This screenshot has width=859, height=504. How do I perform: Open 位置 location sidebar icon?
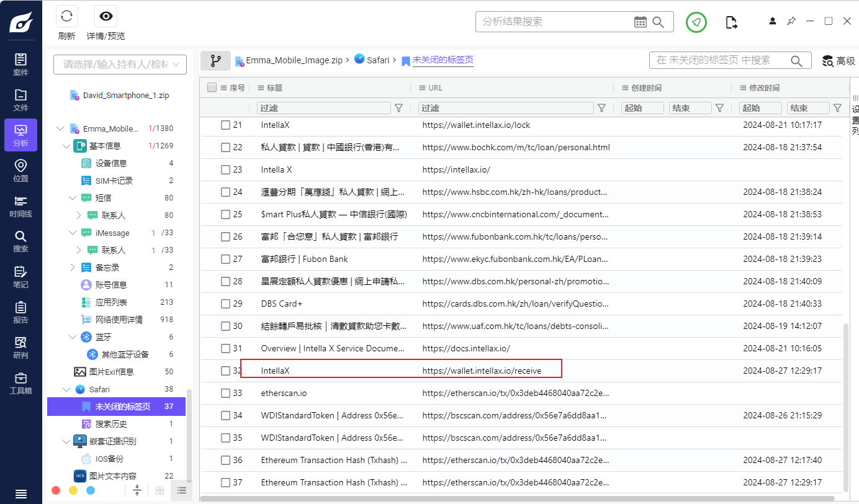(20, 171)
